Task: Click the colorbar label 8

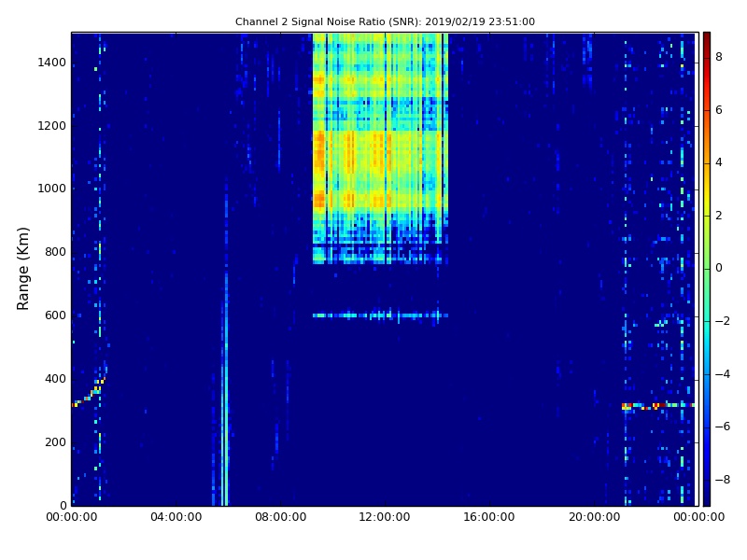Action: 719,57
